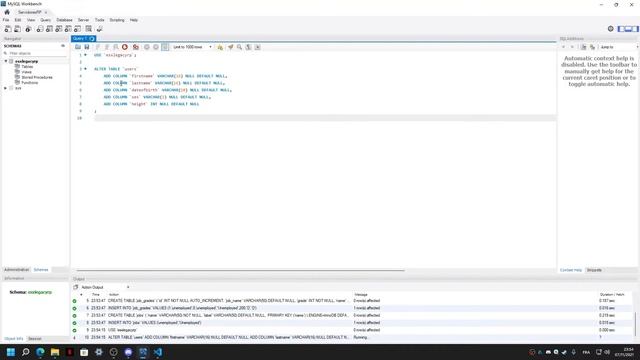Toggle word wrap icon in editor toolbar
Screen dimensions: 640x360
point(258,47)
